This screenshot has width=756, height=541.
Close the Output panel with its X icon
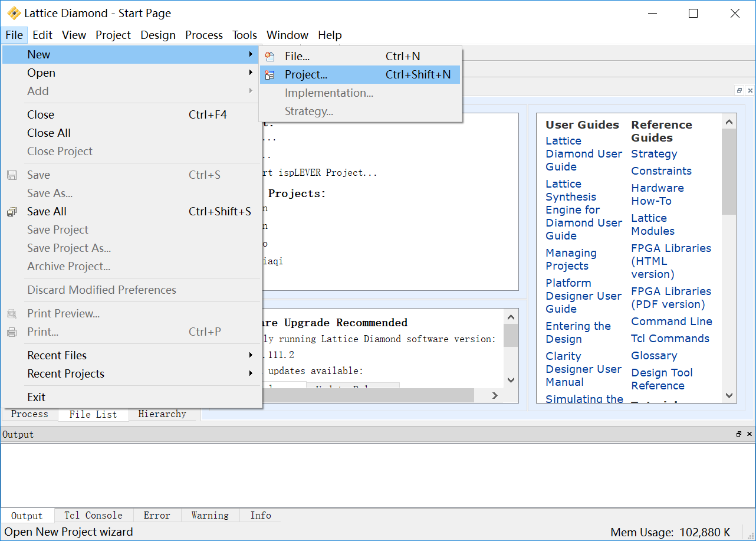pyautogui.click(x=750, y=434)
